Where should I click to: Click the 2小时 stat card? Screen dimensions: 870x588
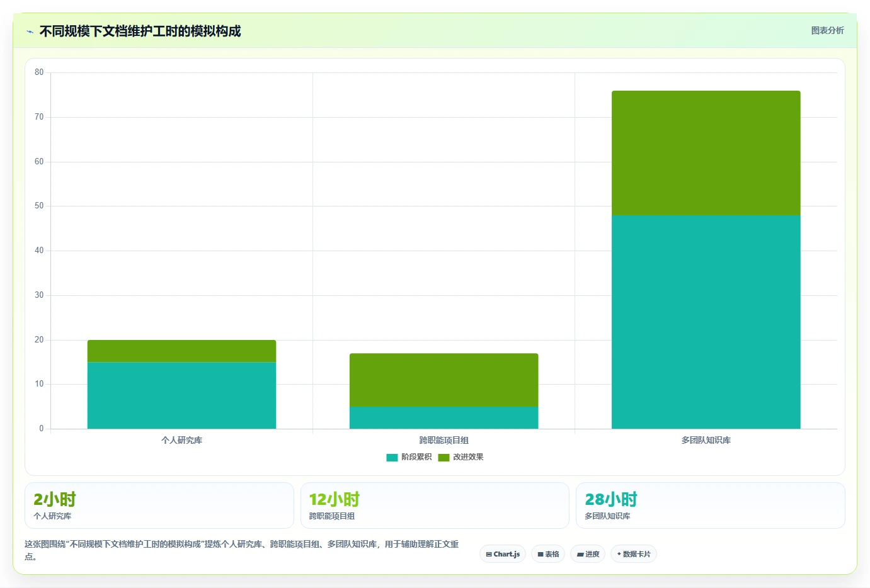159,506
